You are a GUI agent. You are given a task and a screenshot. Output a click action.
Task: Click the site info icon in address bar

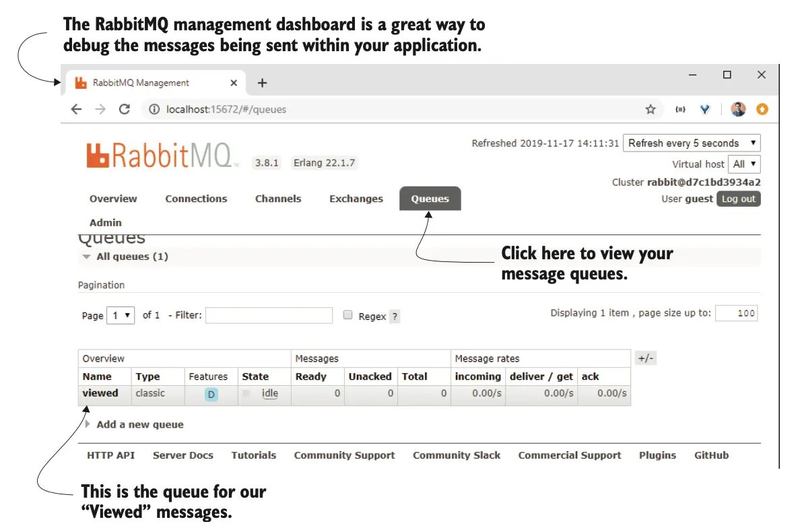[x=154, y=109]
